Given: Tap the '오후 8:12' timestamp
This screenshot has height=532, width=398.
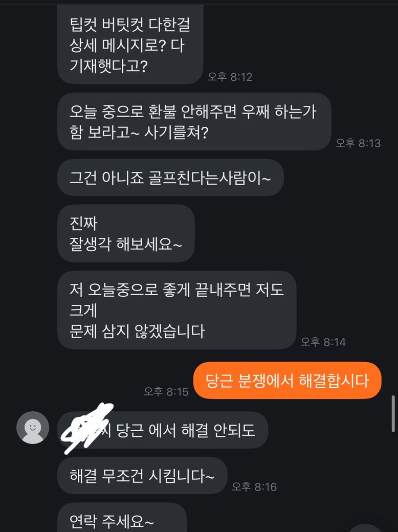Looking at the screenshot, I should [230, 77].
